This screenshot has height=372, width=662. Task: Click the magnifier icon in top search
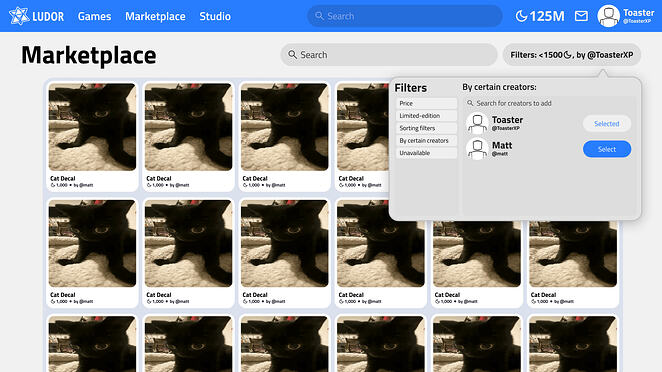coord(319,16)
